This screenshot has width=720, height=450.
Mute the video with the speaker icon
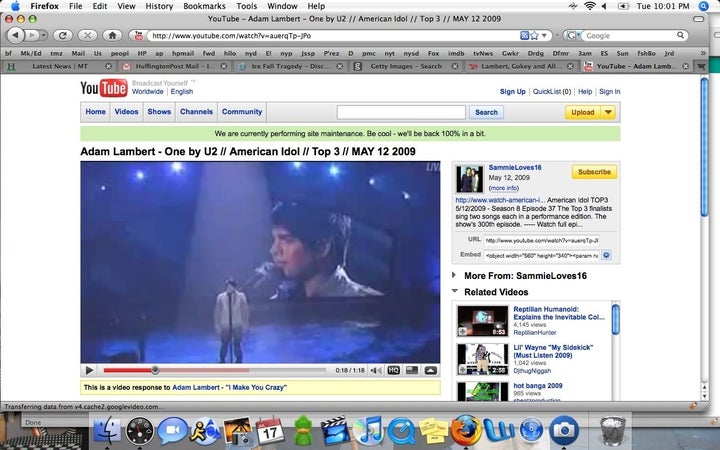[x=376, y=370]
